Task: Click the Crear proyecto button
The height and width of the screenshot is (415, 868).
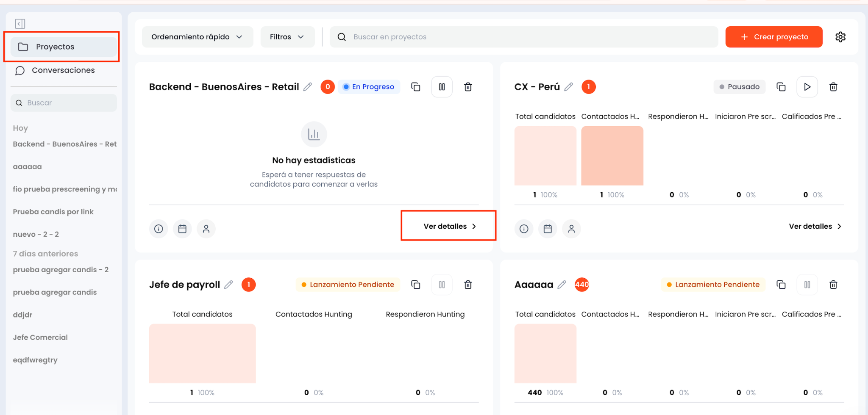Action: pyautogui.click(x=774, y=37)
